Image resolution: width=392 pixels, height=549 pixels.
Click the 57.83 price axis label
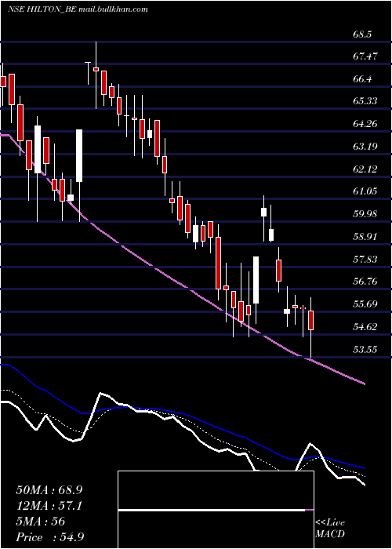(365, 259)
